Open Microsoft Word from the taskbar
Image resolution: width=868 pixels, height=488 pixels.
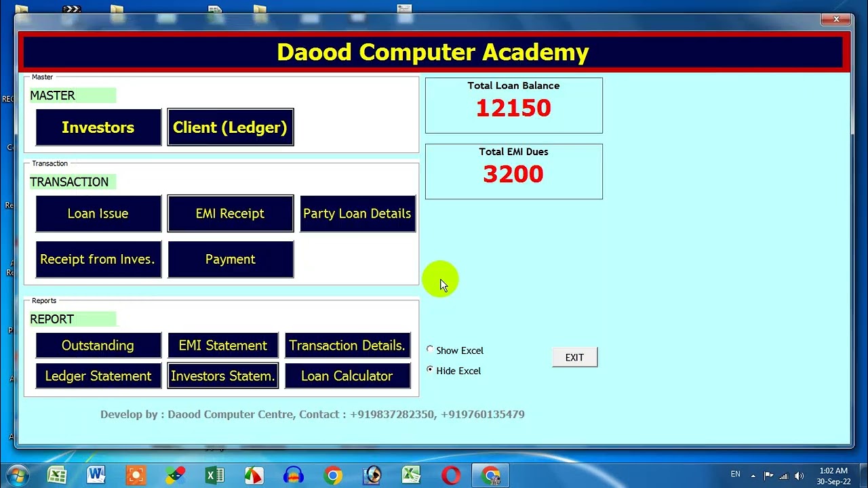click(x=96, y=475)
